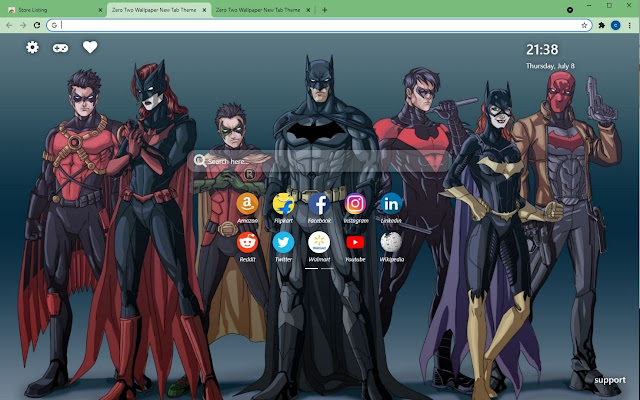640x400 pixels.
Task: Close the Store Listing tab
Action: pos(100,10)
